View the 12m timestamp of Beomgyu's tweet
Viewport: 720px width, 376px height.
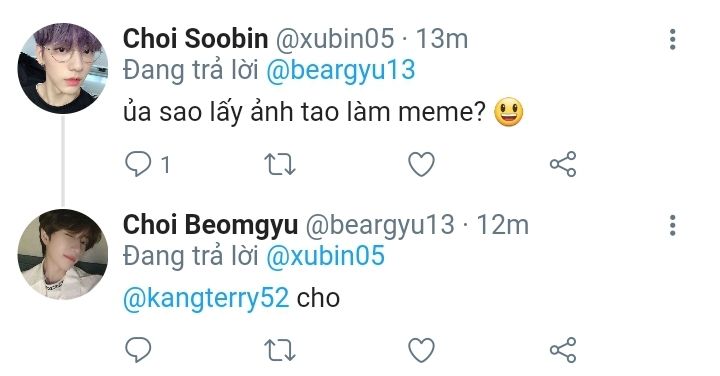(502, 225)
